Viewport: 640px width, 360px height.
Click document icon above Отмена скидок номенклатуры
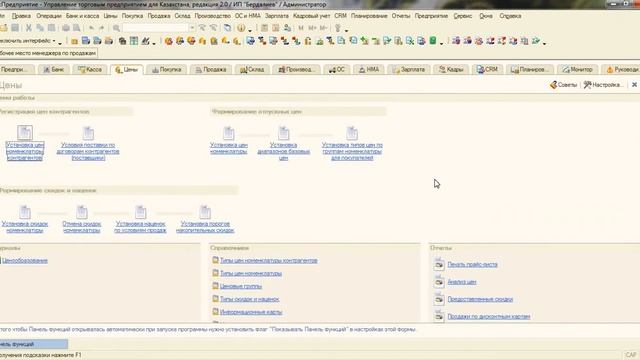tap(82, 211)
